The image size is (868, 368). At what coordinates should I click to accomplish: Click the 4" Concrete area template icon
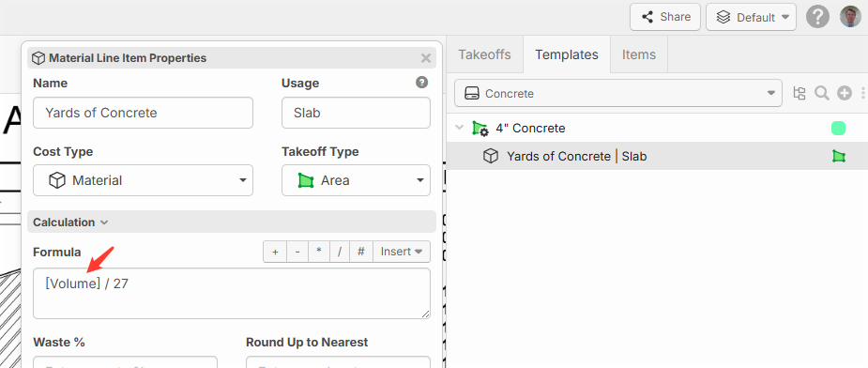click(x=480, y=129)
